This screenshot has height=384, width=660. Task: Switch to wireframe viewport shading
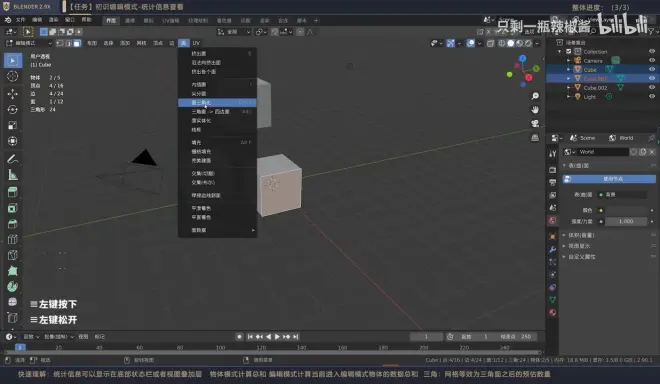tap(502, 43)
